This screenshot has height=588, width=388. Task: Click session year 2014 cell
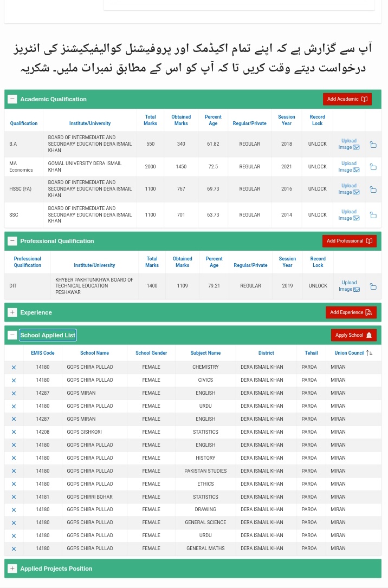click(x=287, y=215)
